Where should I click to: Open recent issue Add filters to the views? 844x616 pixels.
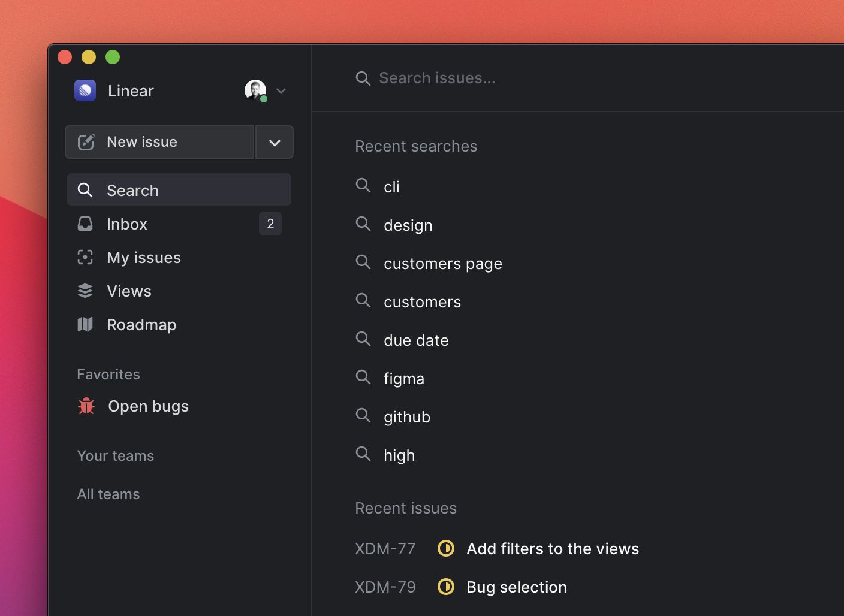click(x=552, y=549)
